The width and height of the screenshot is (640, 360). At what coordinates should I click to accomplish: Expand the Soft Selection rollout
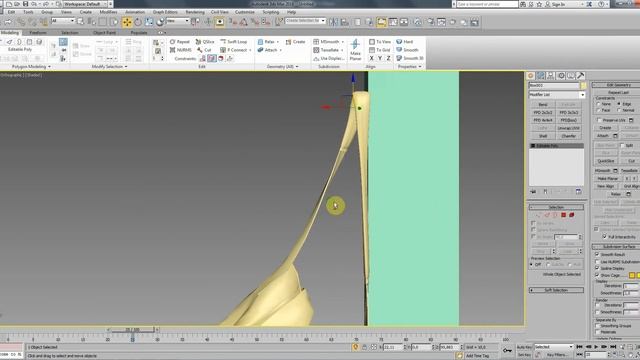[x=556, y=290]
